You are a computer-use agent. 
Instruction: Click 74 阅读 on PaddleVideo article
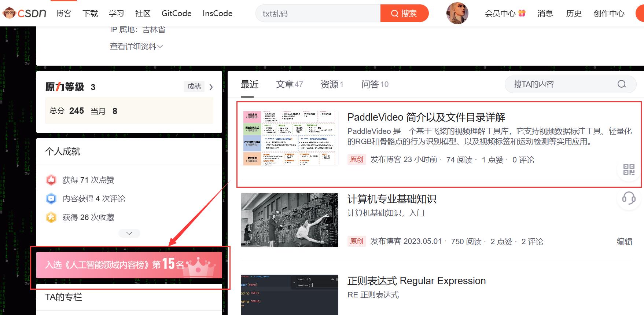click(460, 160)
